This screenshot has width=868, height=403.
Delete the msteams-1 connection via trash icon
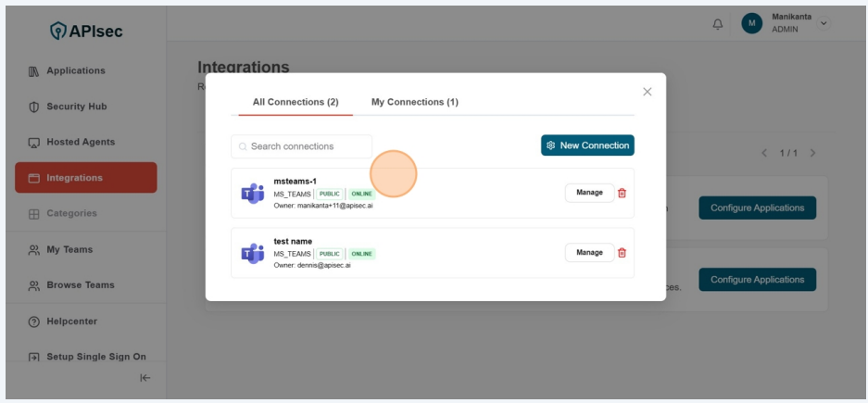point(622,193)
